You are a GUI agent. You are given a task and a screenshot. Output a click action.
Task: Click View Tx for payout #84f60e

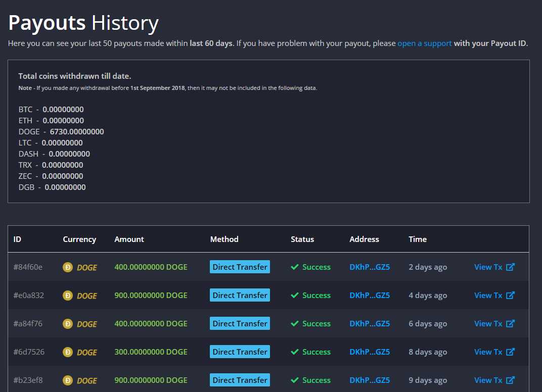tap(488, 267)
